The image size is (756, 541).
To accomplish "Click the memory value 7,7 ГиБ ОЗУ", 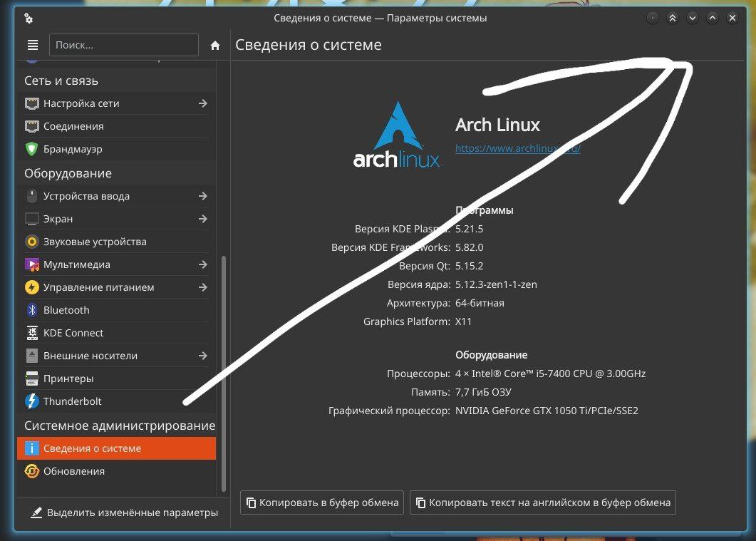I will pyautogui.click(x=483, y=393).
